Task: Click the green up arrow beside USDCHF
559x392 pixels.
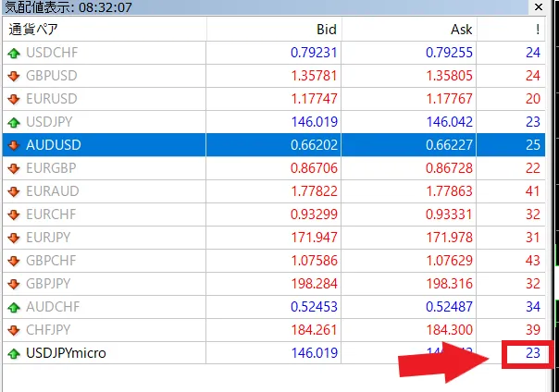Action: pyautogui.click(x=13, y=53)
